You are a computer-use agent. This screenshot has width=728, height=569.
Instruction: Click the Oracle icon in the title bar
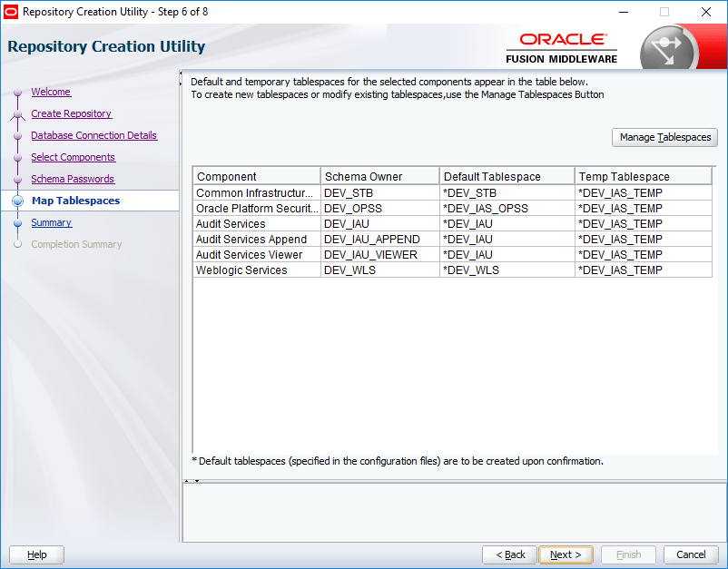pos(11,12)
